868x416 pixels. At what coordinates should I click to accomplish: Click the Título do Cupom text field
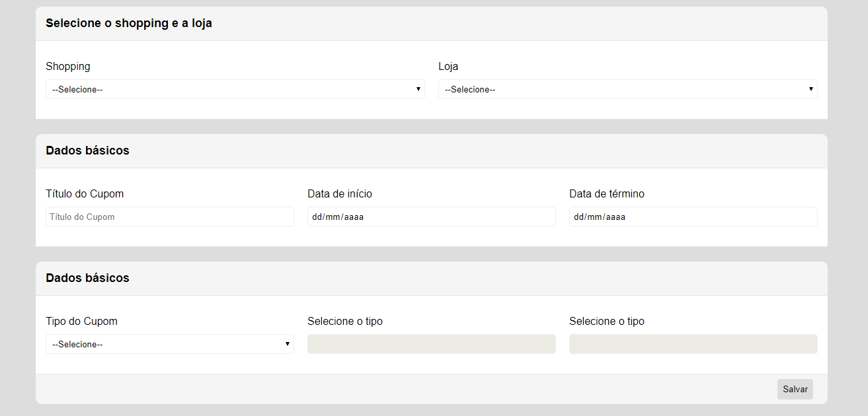169,216
